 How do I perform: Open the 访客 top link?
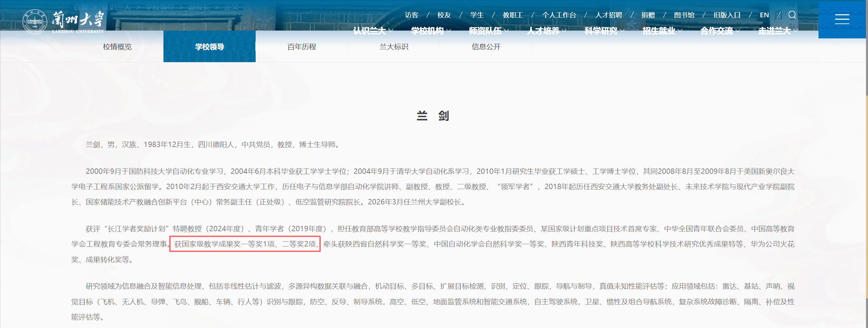click(x=411, y=15)
